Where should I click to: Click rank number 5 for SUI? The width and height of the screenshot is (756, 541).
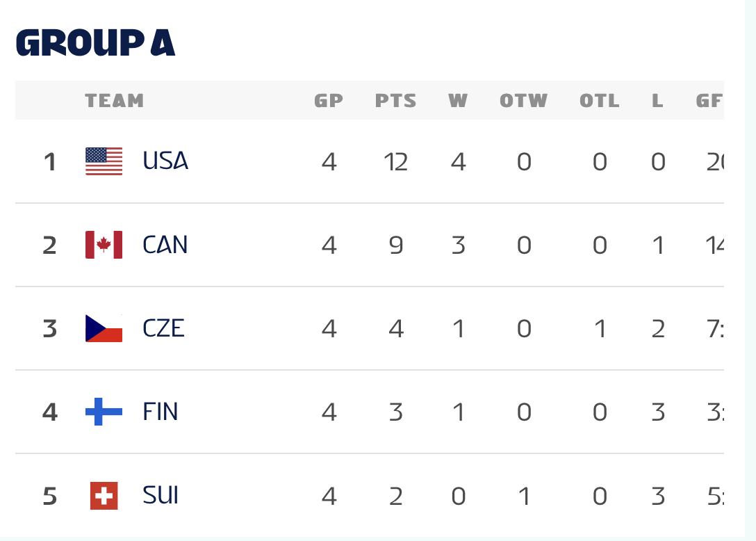pyautogui.click(x=49, y=496)
